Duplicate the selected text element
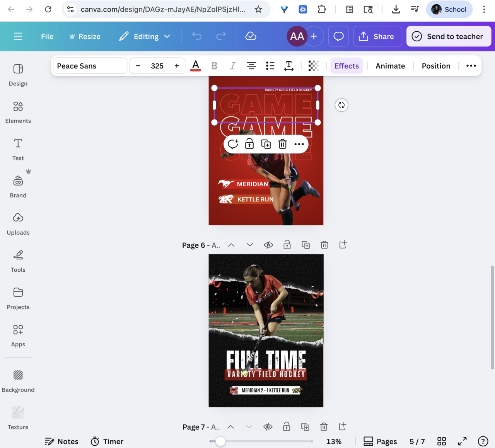 (x=266, y=144)
